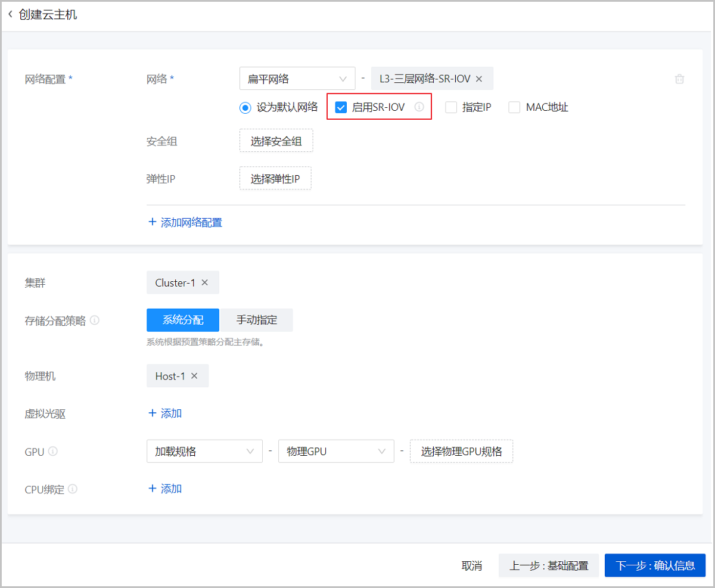Uncheck the 启用SR-IOV checkbox
Viewport: 715px width, 588px height.
click(x=341, y=107)
